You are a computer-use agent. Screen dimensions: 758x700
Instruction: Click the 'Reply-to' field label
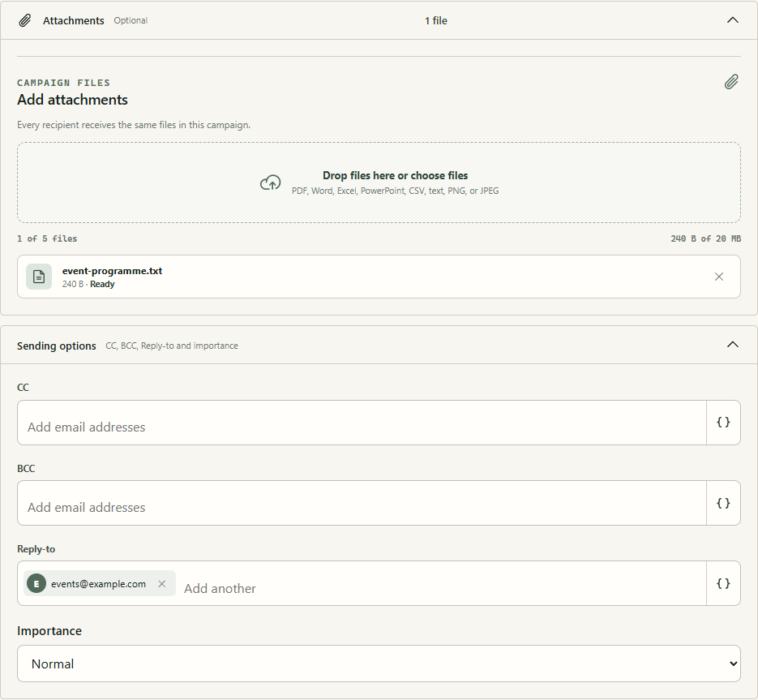coord(36,549)
